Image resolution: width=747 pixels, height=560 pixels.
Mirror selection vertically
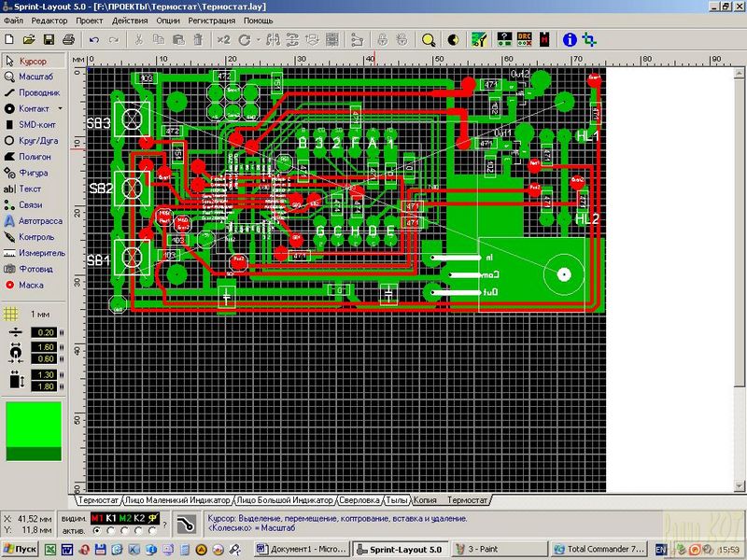click(x=292, y=40)
